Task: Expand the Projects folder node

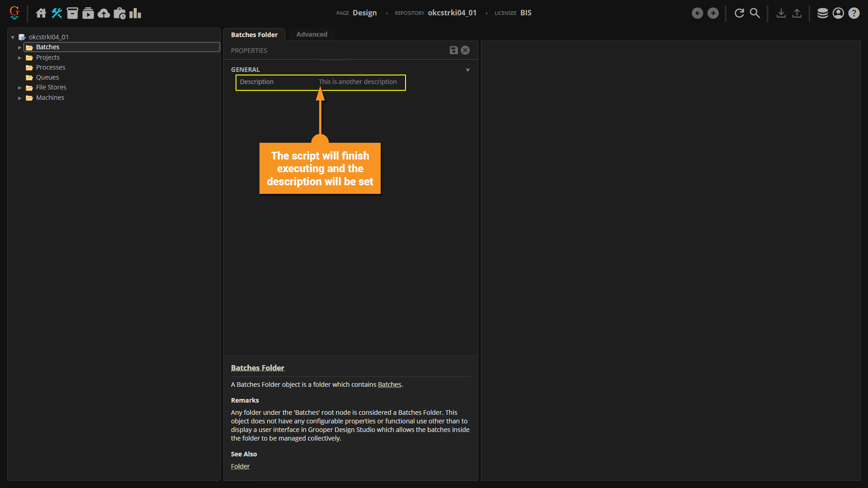Action: (x=20, y=58)
